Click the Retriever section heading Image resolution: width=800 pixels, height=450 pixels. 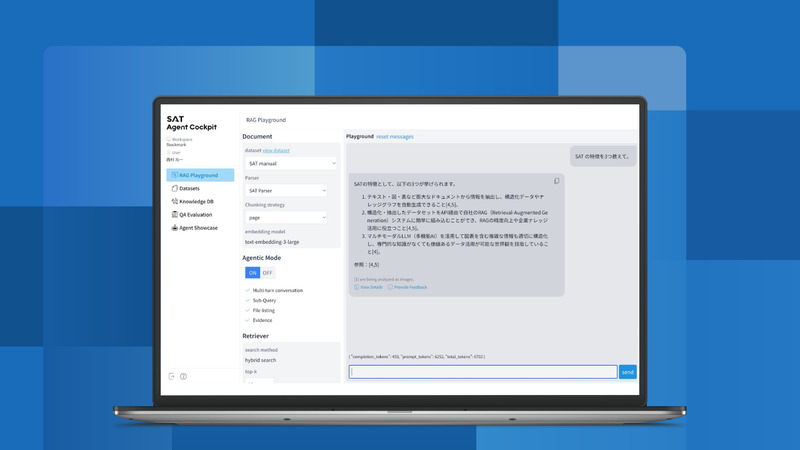(256, 336)
